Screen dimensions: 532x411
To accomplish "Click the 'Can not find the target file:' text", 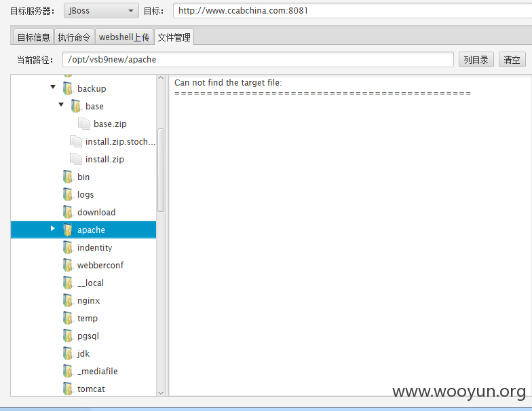I will click(228, 83).
